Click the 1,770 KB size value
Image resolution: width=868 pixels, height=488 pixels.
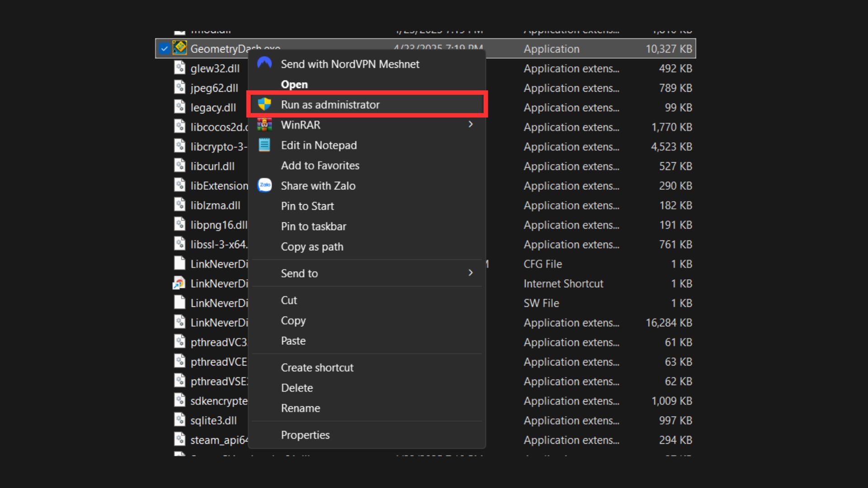pyautogui.click(x=672, y=127)
